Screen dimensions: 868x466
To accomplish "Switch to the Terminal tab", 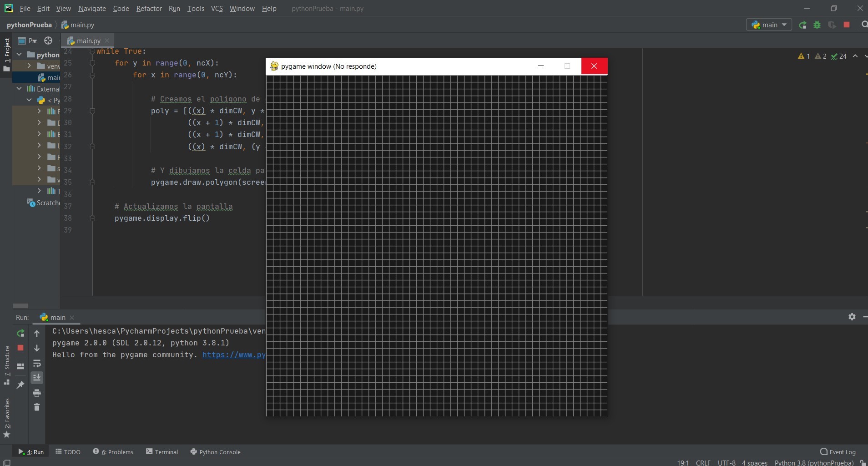I will [x=167, y=452].
